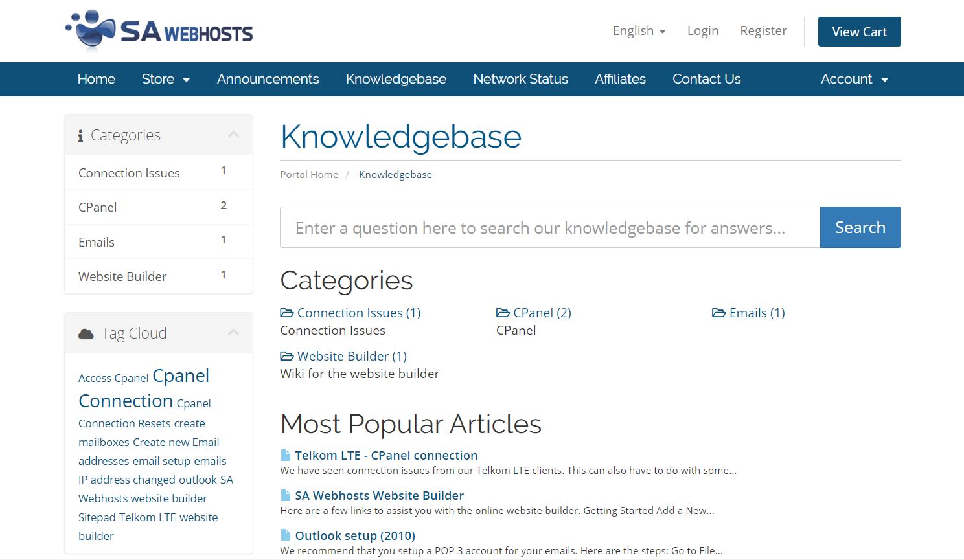
Task: Click Portal Home breadcrumb link
Action: coord(309,174)
